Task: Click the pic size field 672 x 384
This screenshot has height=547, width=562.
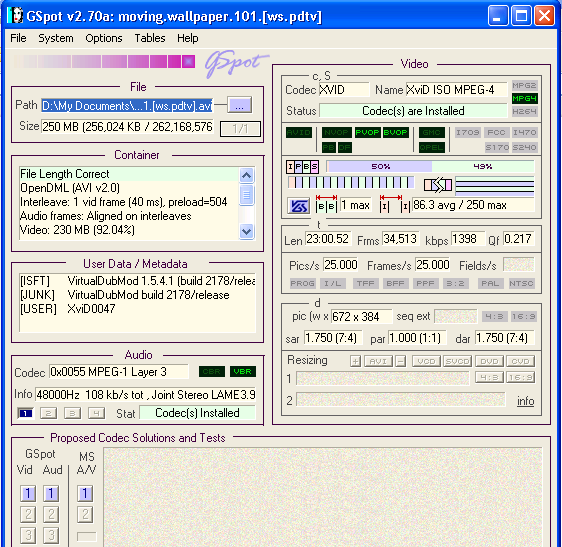Action: [x=361, y=317]
